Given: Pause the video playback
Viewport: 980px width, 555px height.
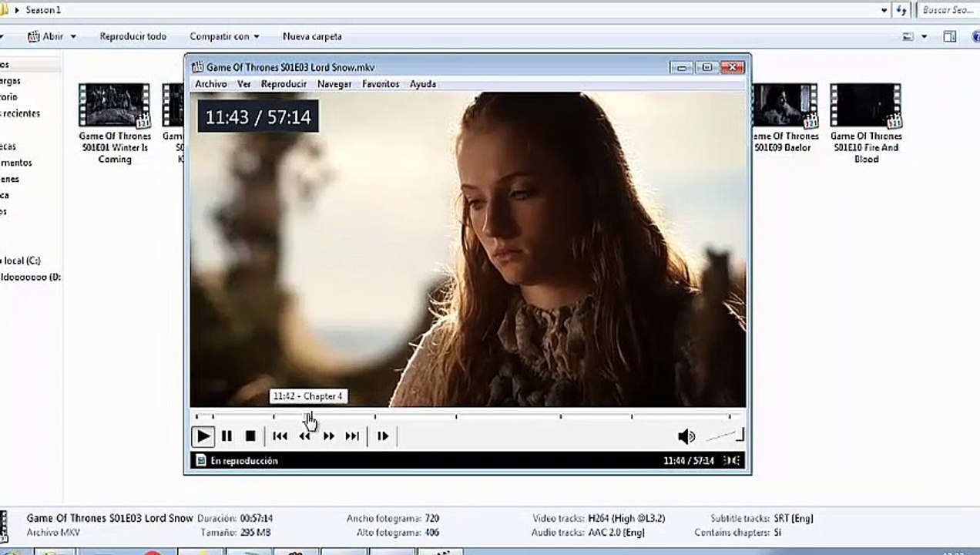Looking at the screenshot, I should point(227,436).
